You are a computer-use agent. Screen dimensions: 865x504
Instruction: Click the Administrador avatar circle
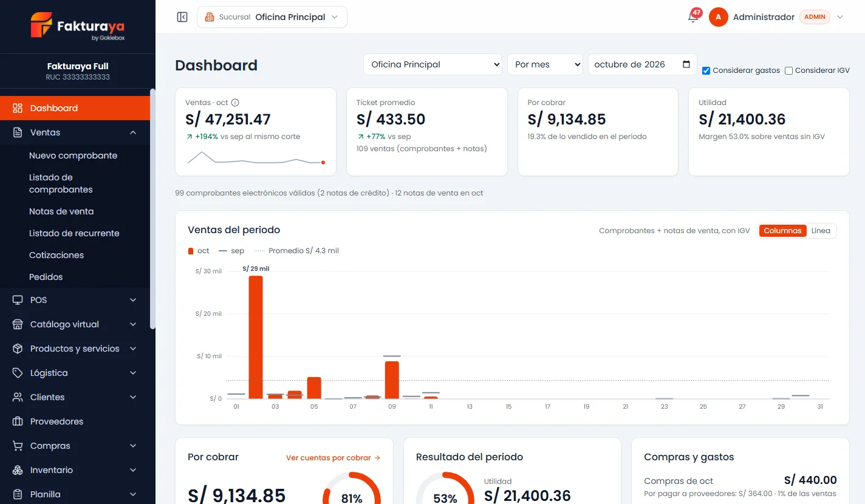pyautogui.click(x=718, y=17)
